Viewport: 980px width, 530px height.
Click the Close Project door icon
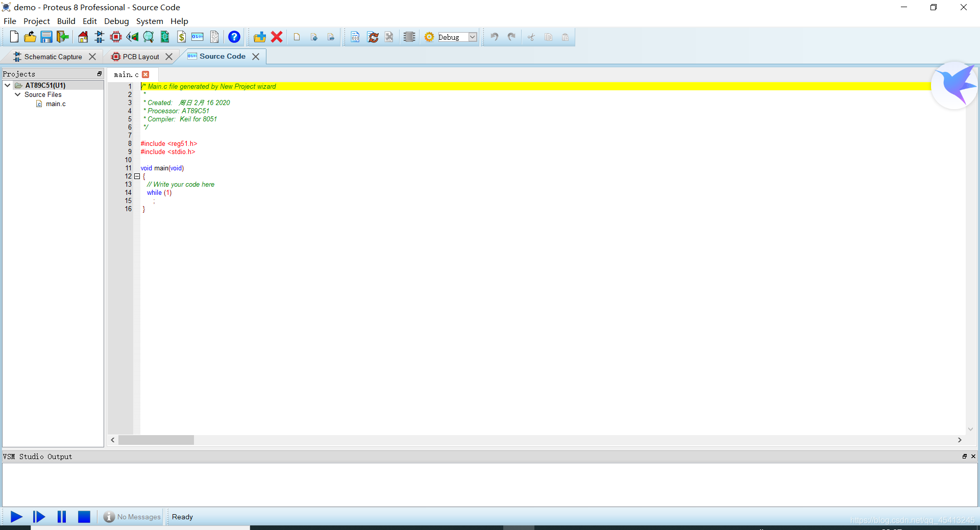point(63,37)
